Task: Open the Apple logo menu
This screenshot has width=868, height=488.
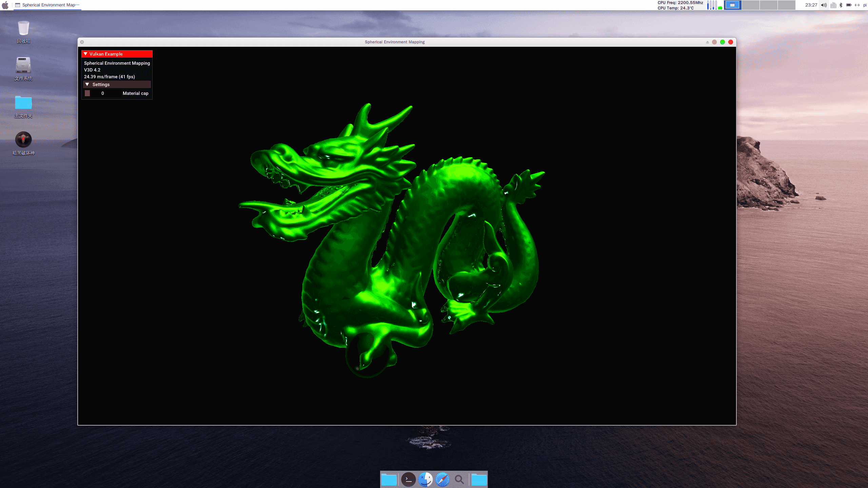Action: pos(5,5)
